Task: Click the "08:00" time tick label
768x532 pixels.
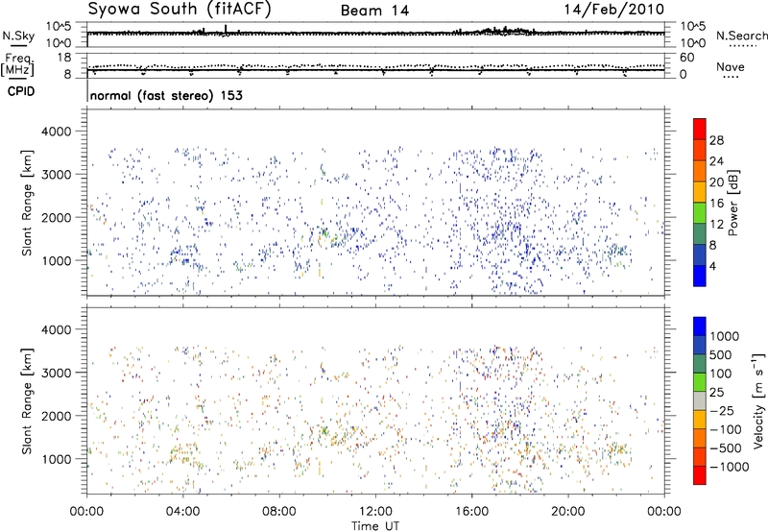Action: coord(278,512)
